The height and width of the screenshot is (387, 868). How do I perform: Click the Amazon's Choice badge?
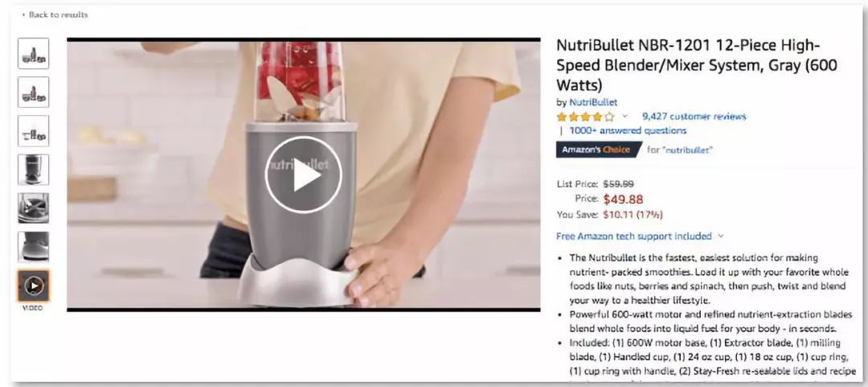(x=599, y=150)
